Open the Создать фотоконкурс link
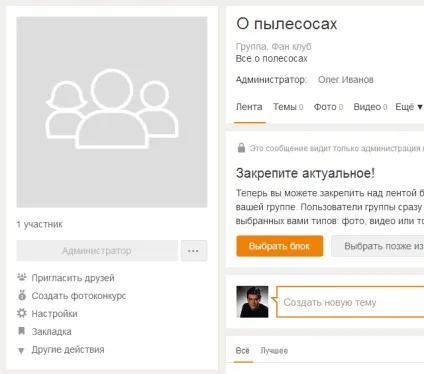This screenshot has width=424, height=374. (79, 296)
